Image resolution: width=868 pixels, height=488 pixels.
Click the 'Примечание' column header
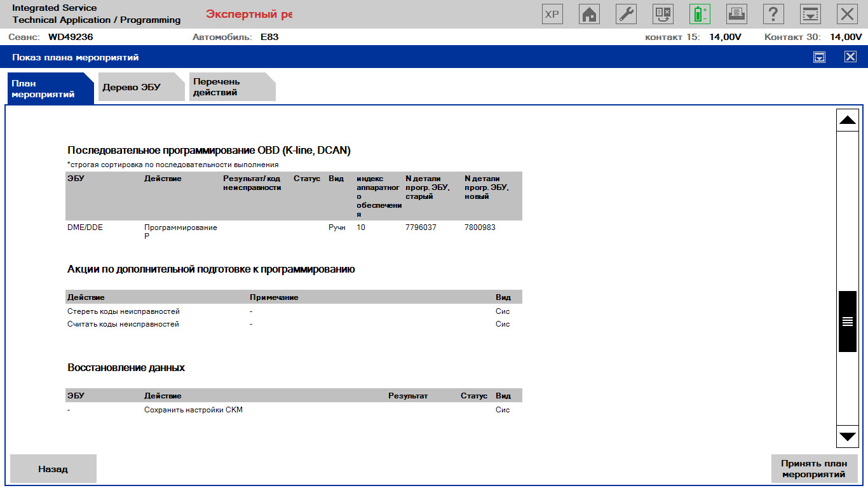point(274,297)
